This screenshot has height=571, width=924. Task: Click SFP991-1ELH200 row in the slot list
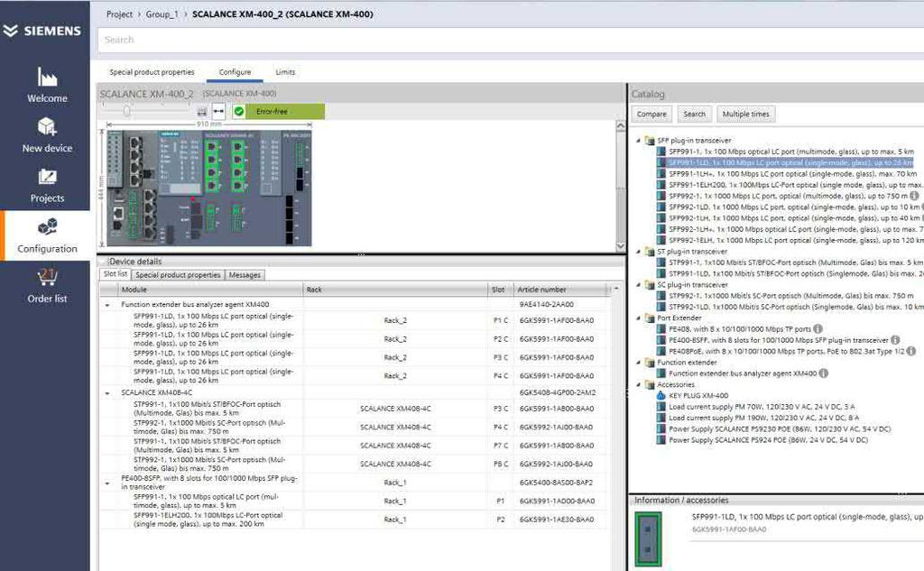point(354,520)
